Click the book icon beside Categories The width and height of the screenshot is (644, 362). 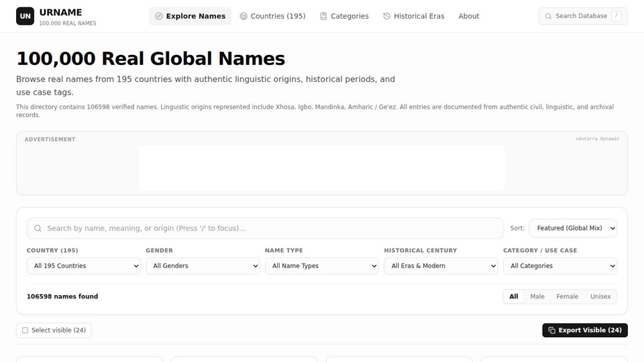(323, 16)
